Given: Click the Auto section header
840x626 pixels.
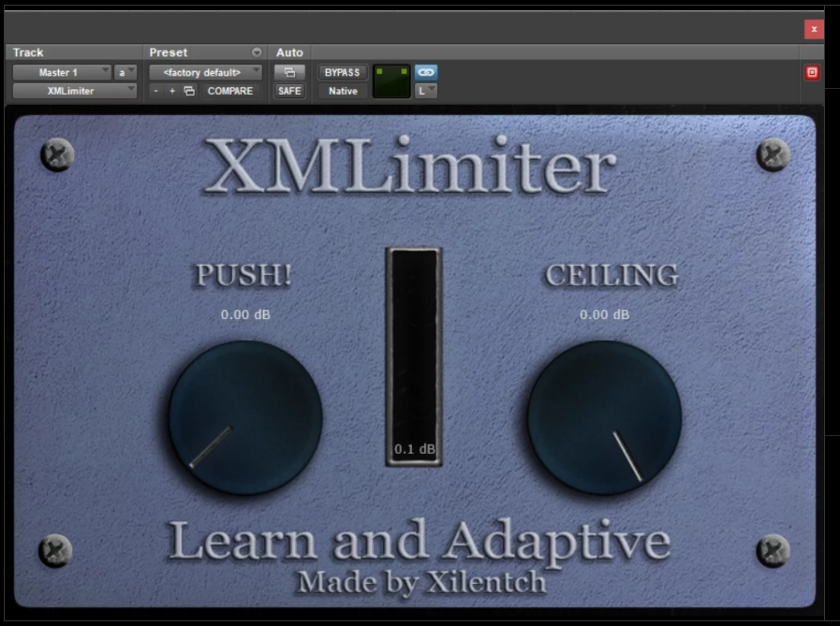Looking at the screenshot, I should pos(289,52).
